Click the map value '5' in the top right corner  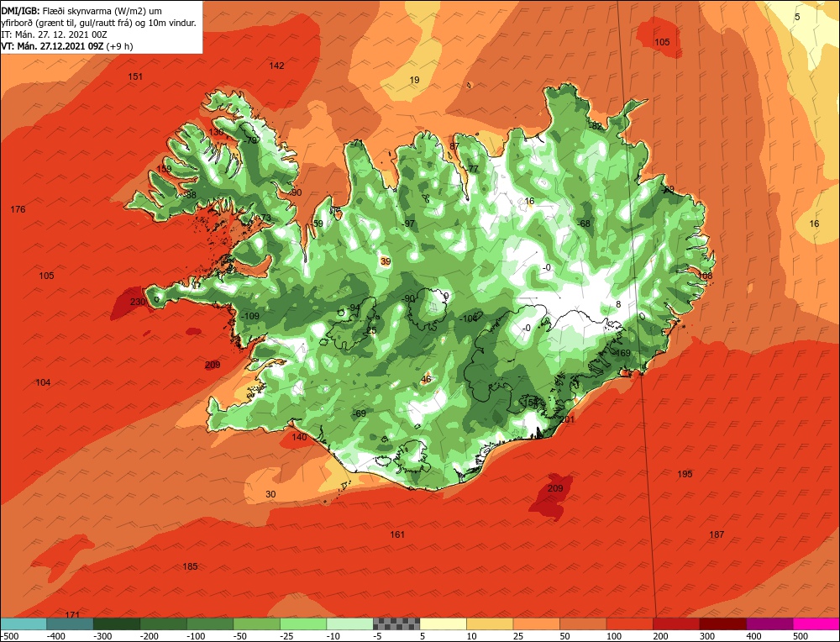797,17
